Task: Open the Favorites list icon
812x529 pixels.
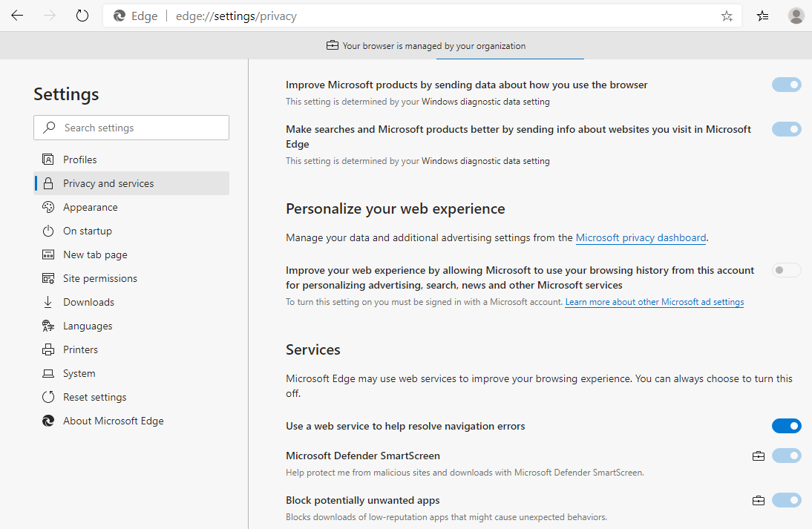Action: pos(762,16)
